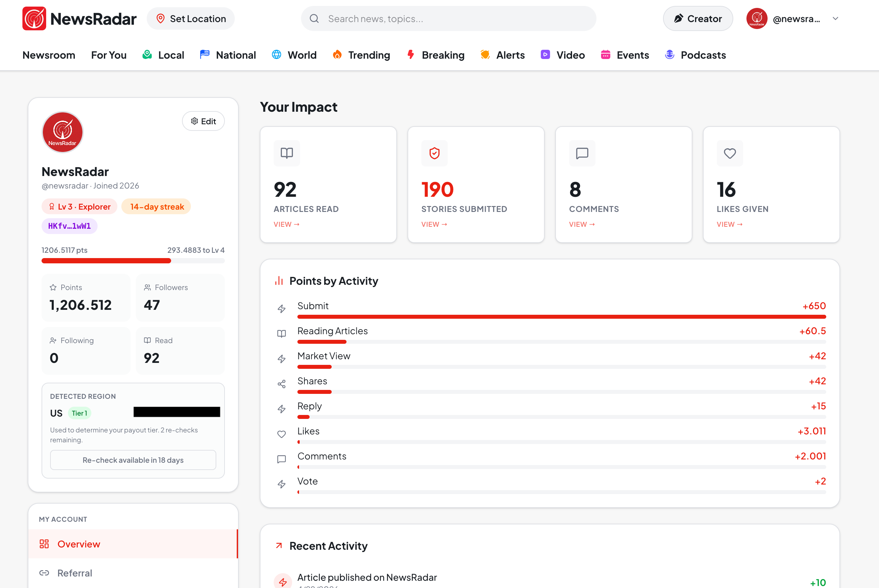879x588 pixels.
Task: Click the NewsRadar logo icon
Action: [x=34, y=18]
